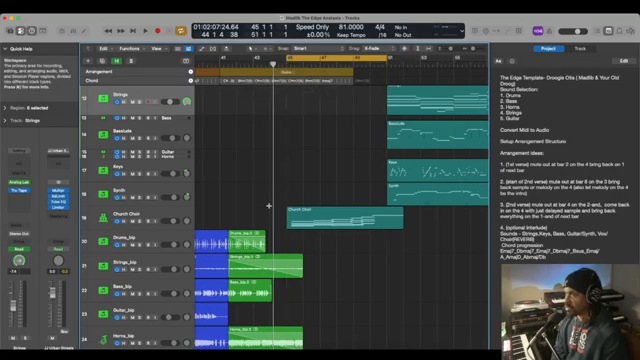Screen dimensions: 640x360
Task: Go to beginning of the project
Action: [x=133, y=31]
